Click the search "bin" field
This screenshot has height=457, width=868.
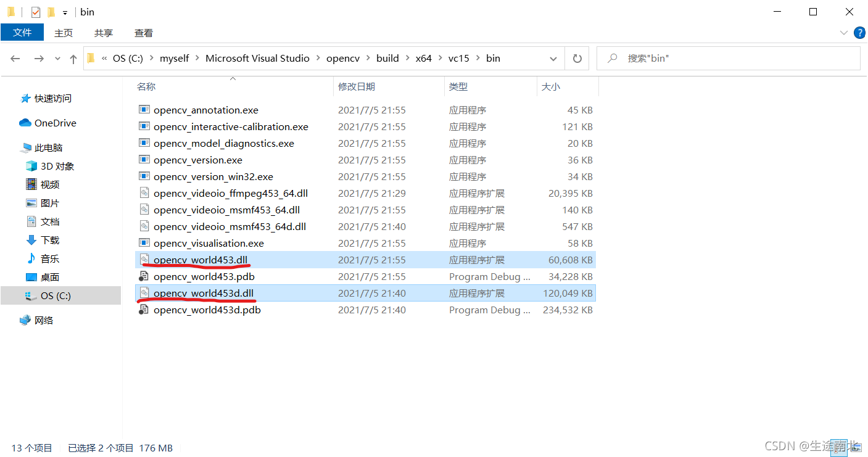click(728, 58)
